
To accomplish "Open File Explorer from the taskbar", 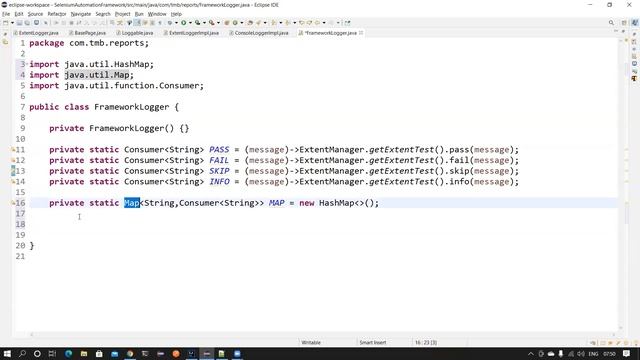I will point(84,353).
